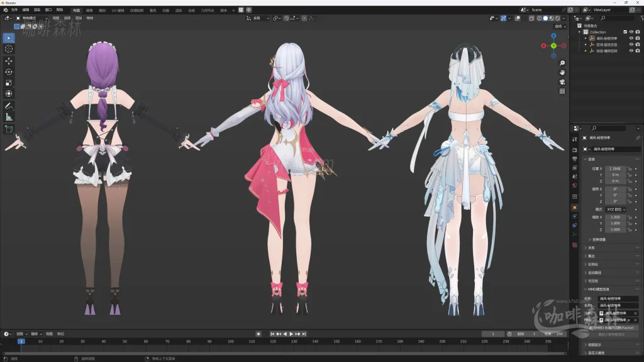Open the object interaction mode dropdown

point(32,18)
